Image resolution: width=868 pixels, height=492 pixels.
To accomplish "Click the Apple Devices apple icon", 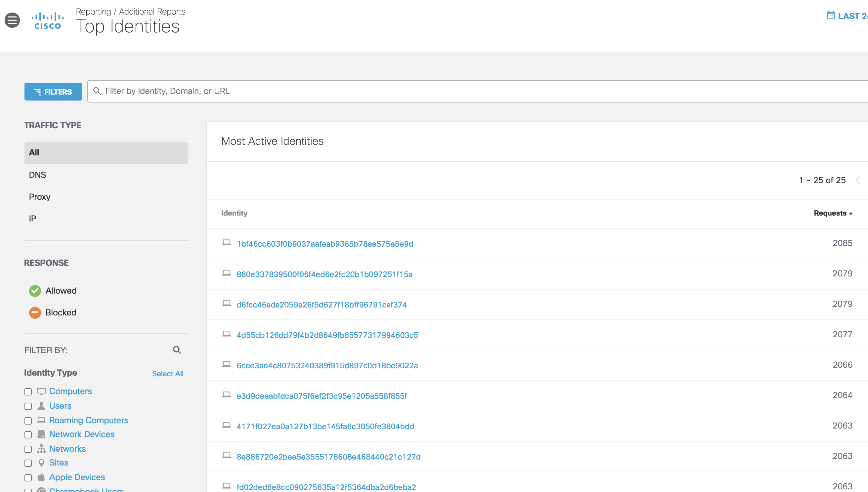I will (41, 477).
